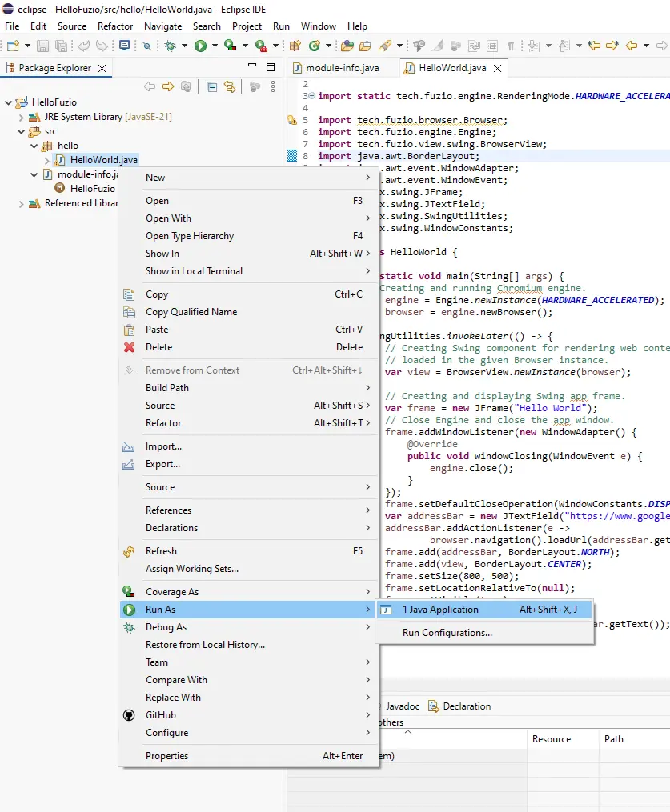The height and width of the screenshot is (812, 670).
Task: Click the Save All toolbar icon
Action: click(x=61, y=46)
